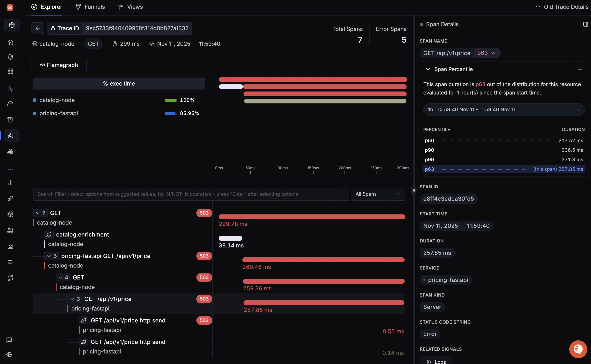The height and width of the screenshot is (364, 591).
Task: Collapse the Span Percentile section
Action: 428,69
